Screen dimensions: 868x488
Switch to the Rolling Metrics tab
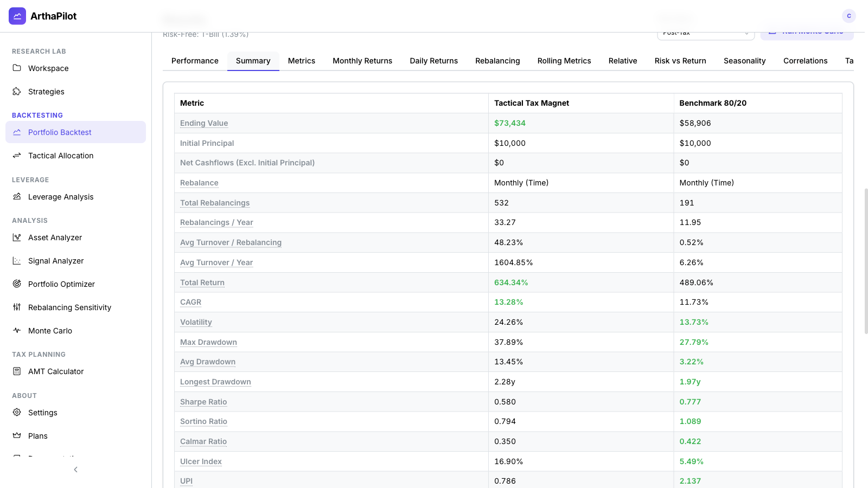pyautogui.click(x=564, y=61)
